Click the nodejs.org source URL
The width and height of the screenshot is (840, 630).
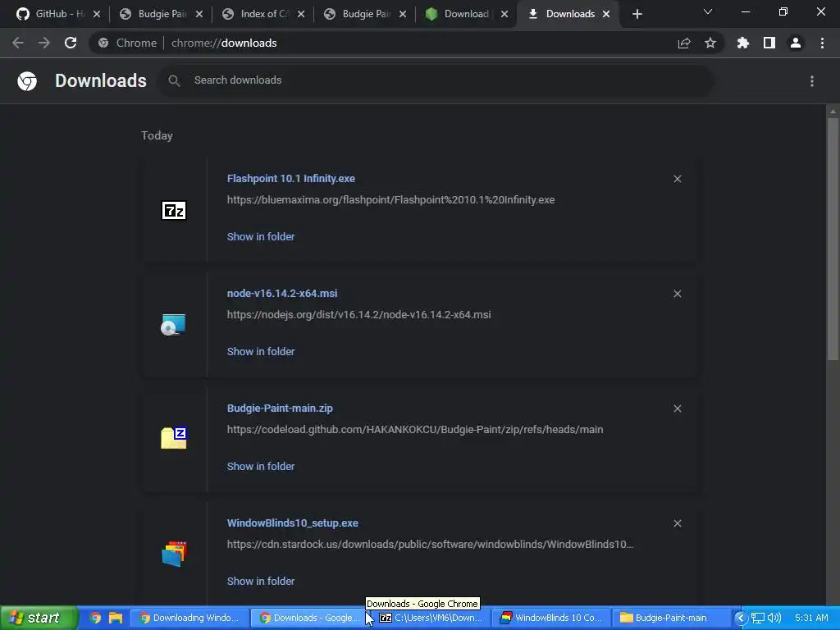pyautogui.click(x=359, y=314)
